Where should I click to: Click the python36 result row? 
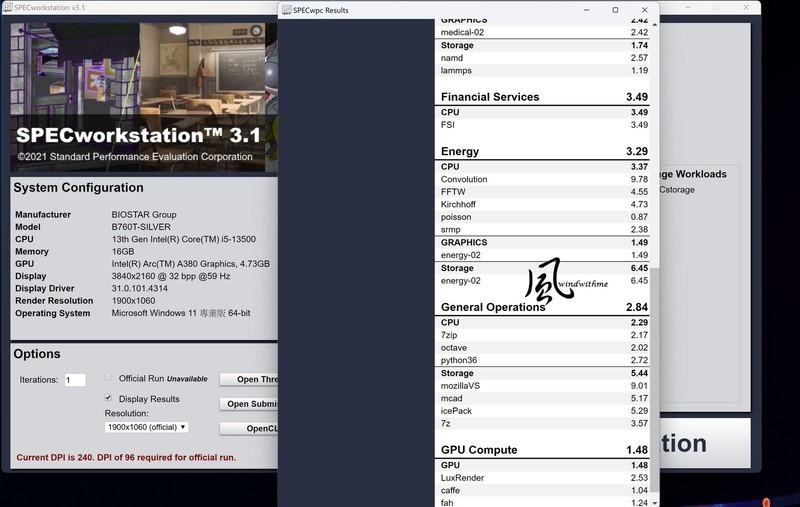coord(543,360)
